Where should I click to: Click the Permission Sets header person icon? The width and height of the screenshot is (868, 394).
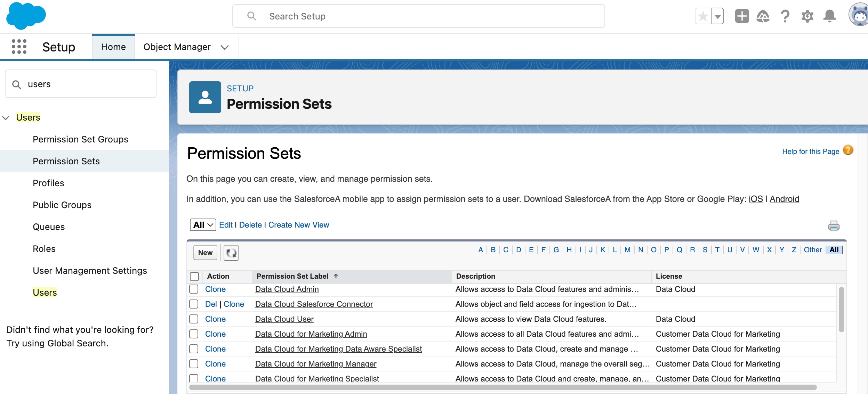(x=205, y=97)
